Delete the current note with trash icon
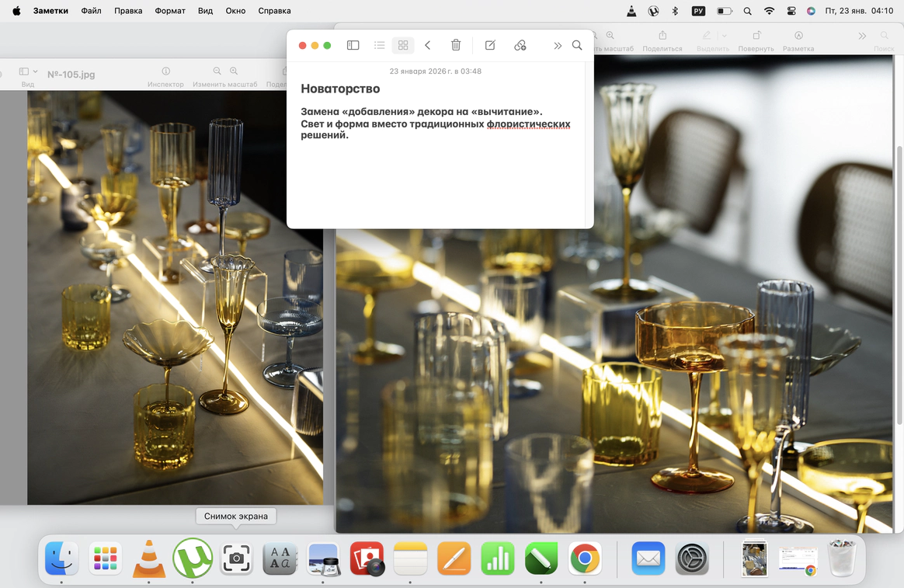Image resolution: width=904 pixels, height=588 pixels. [456, 45]
